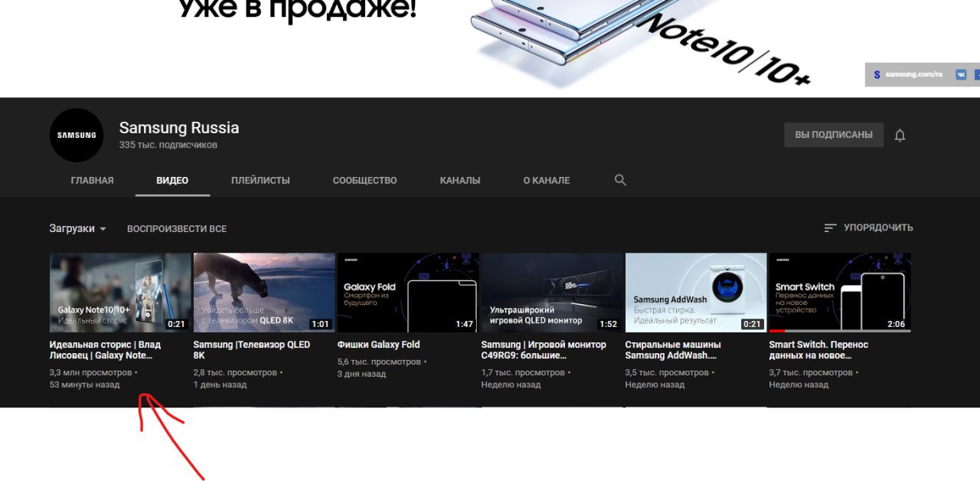Click the '3,3 млн просмотров' view count
The image size is (980, 481).
pyautogui.click(x=90, y=372)
